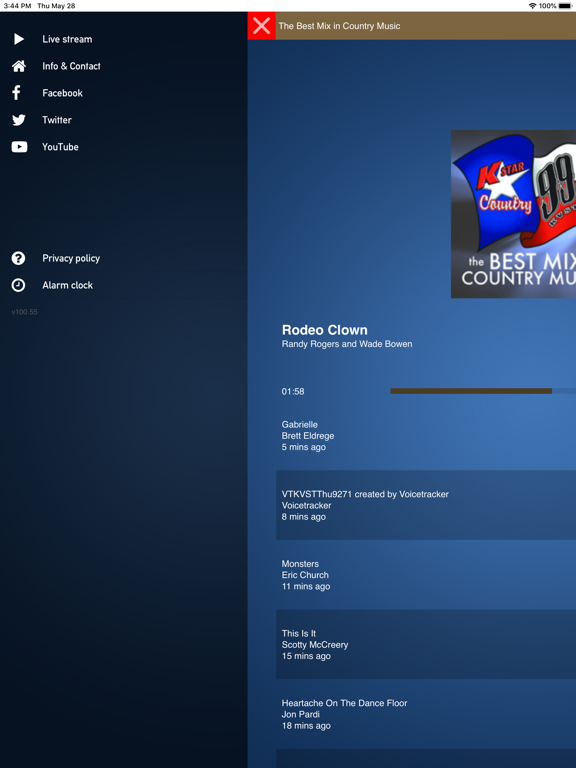Click the Alarm clock icon
The width and height of the screenshot is (576, 768).
coord(18,285)
